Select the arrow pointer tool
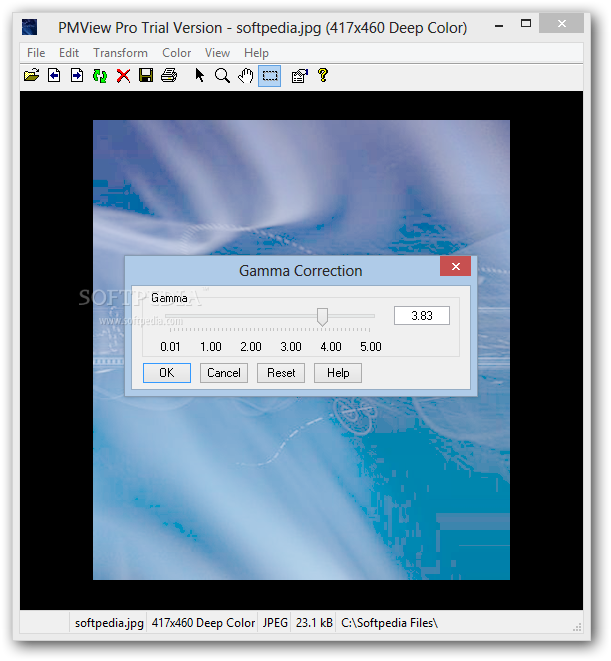The height and width of the screenshot is (661, 611). click(x=199, y=76)
